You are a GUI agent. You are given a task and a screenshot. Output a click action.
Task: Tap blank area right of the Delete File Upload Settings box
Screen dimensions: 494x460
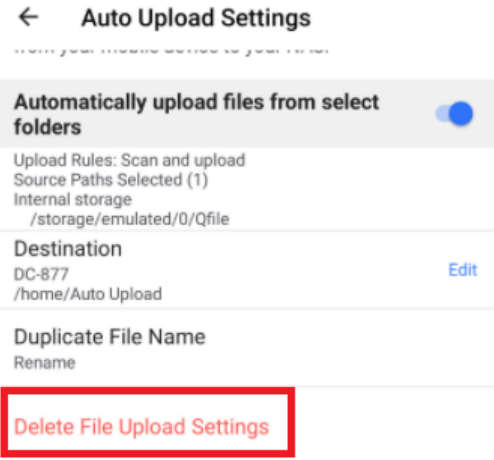[x=393, y=423]
